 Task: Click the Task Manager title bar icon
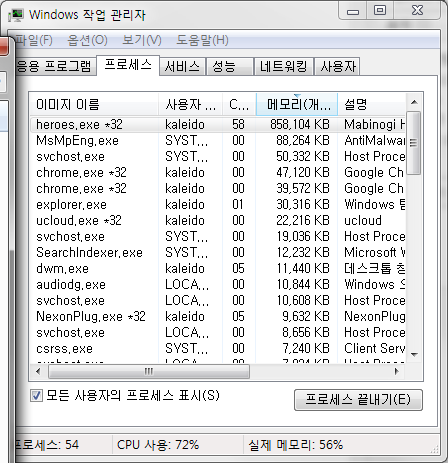[x=16, y=15]
